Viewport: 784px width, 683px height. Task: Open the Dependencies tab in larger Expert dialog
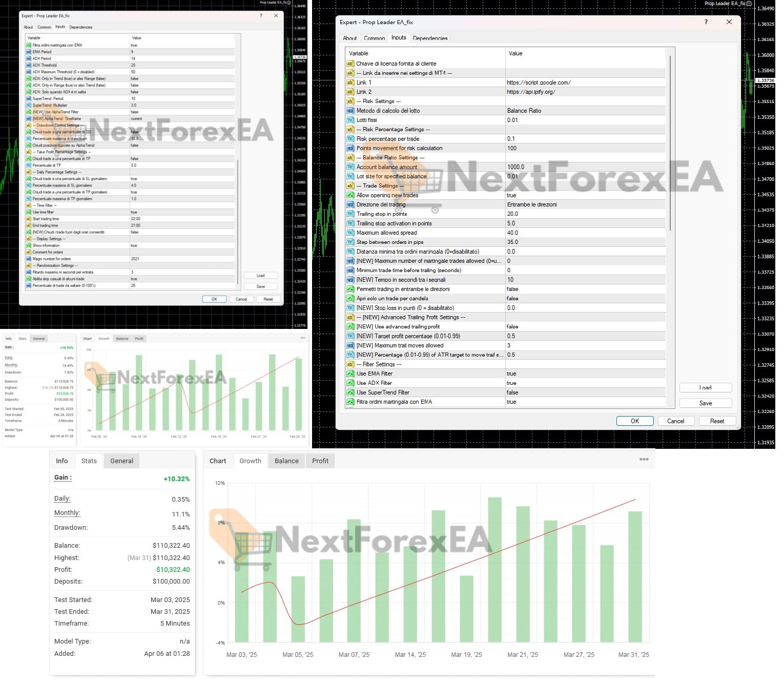tap(430, 38)
